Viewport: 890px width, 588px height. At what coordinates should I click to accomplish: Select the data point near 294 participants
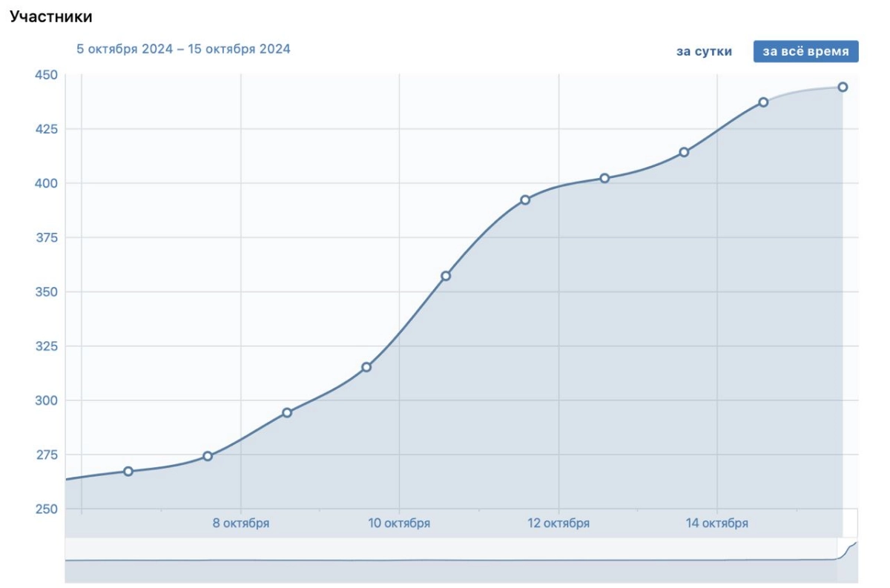point(287,412)
